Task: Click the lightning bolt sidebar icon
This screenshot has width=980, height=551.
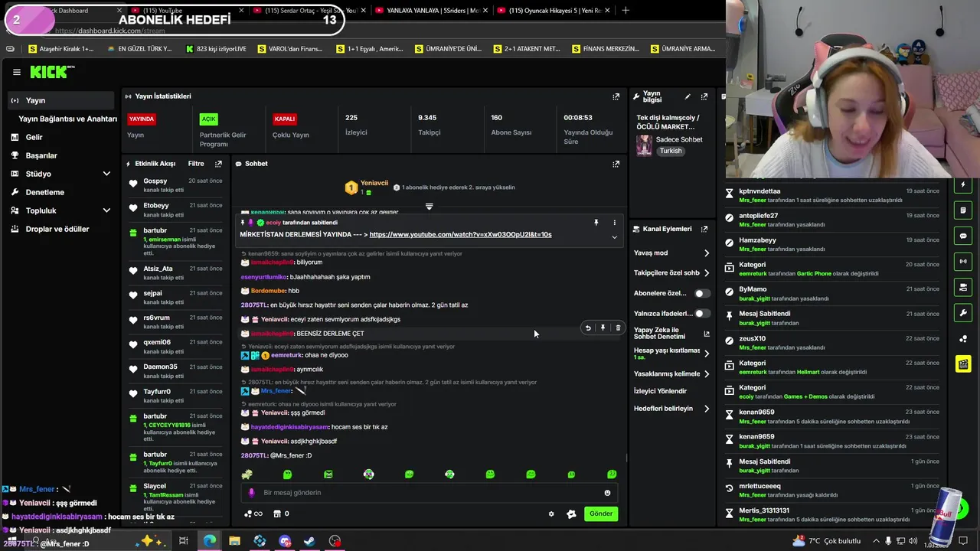Action: 963,185
